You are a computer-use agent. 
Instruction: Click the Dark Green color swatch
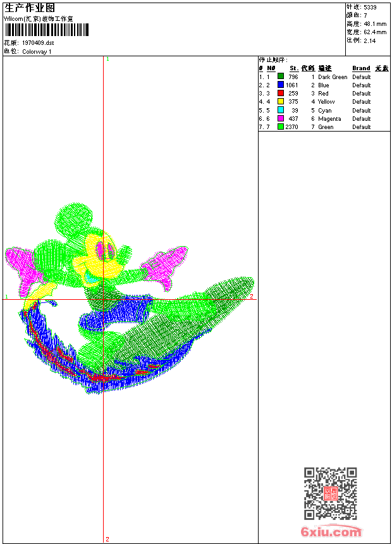(281, 76)
